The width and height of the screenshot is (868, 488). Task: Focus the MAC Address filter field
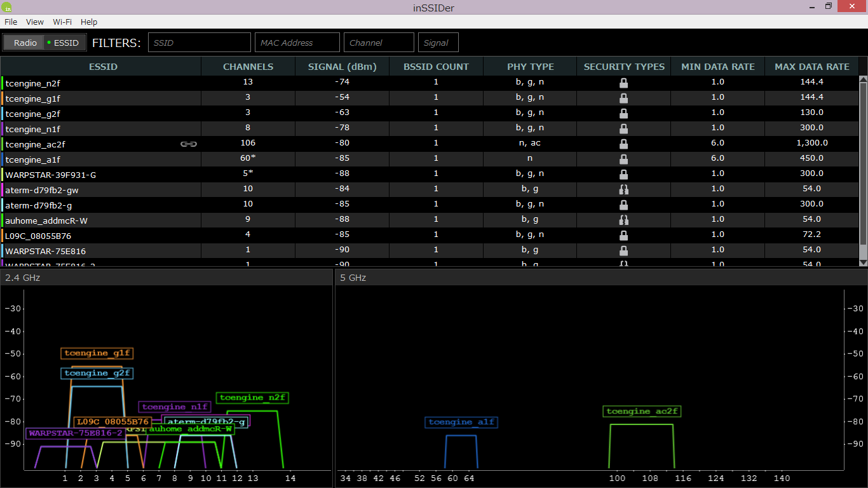[297, 43]
